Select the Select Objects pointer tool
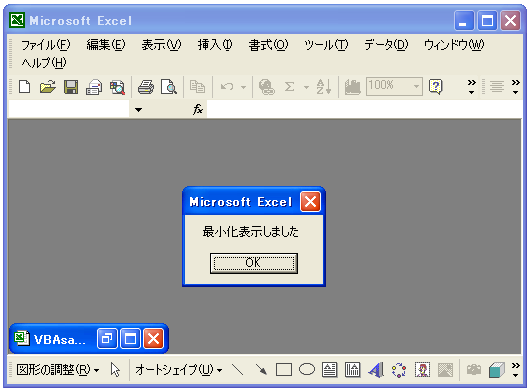Screen dimensions: 531x391 [115, 370]
